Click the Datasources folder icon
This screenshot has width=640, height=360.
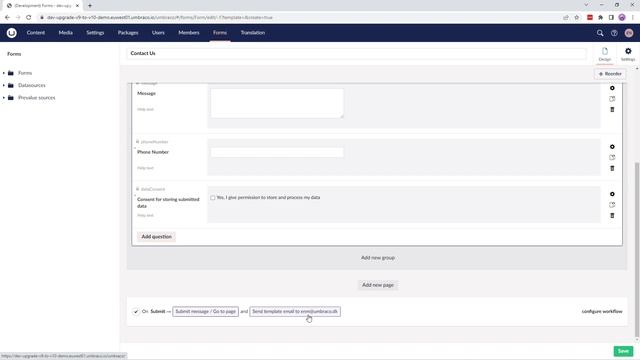[x=11, y=85]
